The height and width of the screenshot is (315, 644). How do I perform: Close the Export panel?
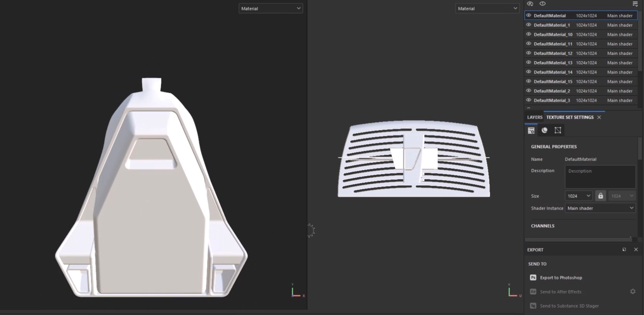click(x=636, y=250)
